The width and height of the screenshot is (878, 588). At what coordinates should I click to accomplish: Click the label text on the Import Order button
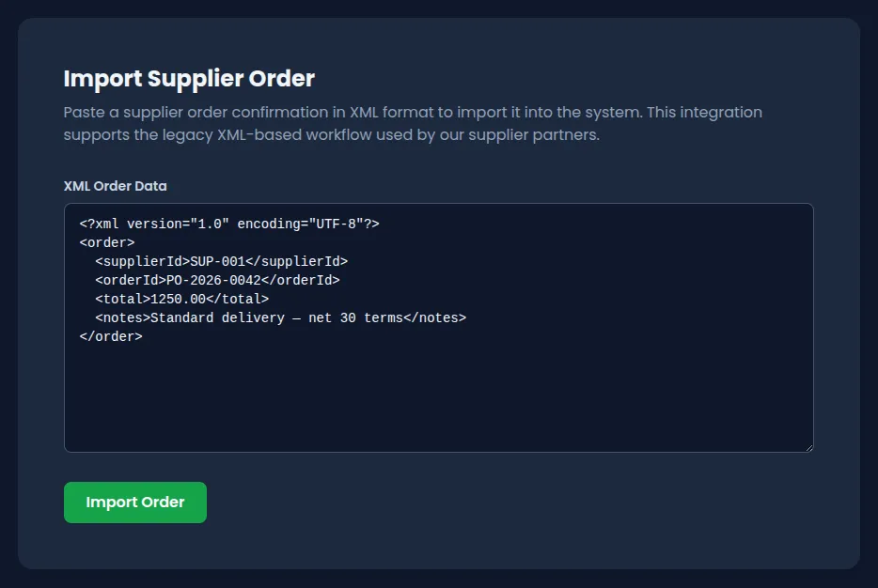134,503
